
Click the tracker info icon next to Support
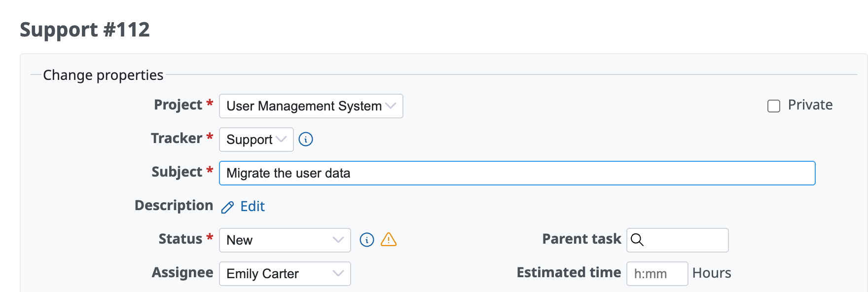[x=306, y=140]
